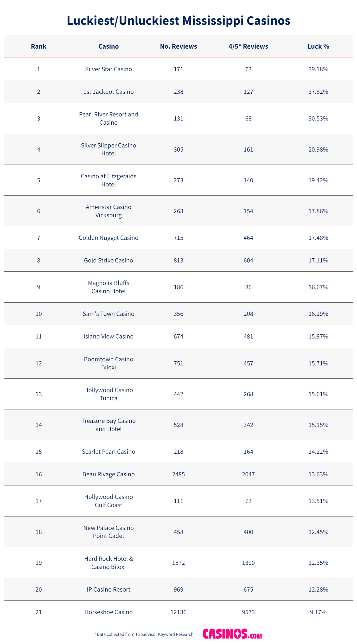Click the Beau Rivage Casino name
This screenshot has height=644, width=357.
[108, 474]
